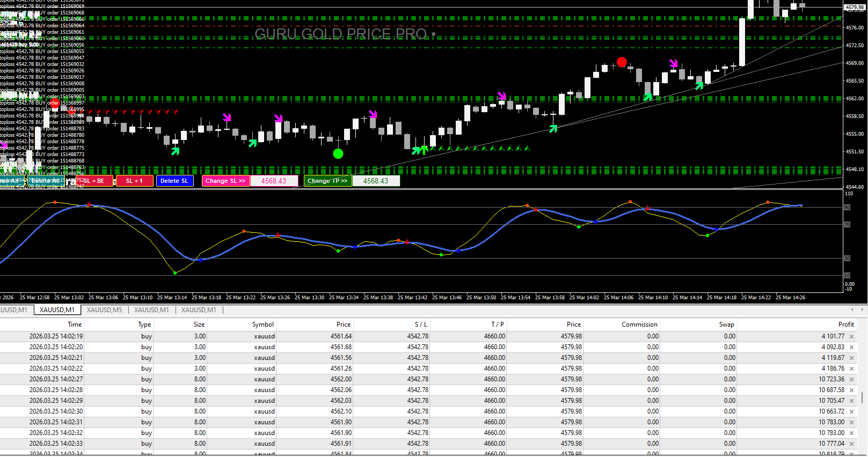The height and width of the screenshot is (457, 868).
Task: Click the large green circle signal on chart
Action: [x=338, y=154]
